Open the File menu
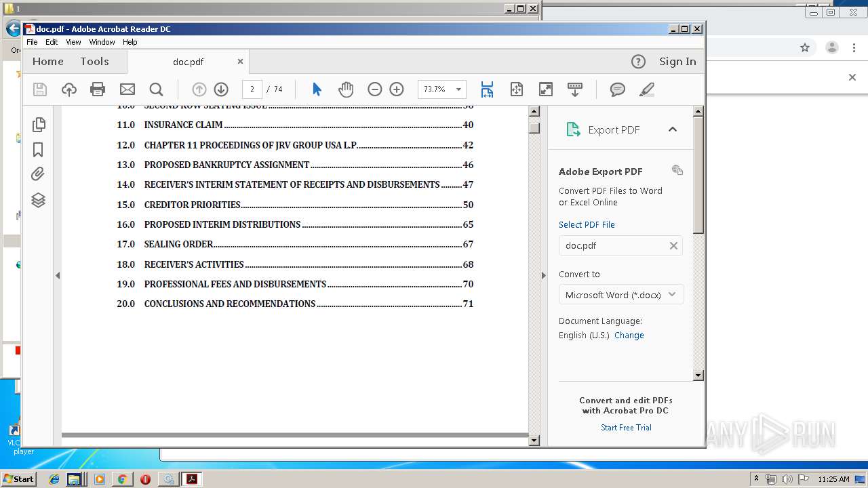The height and width of the screenshot is (488, 868). 32,42
